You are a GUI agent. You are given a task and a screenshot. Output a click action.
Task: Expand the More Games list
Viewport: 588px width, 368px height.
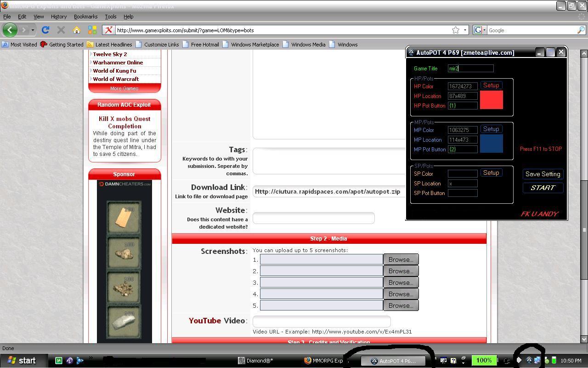(124, 88)
